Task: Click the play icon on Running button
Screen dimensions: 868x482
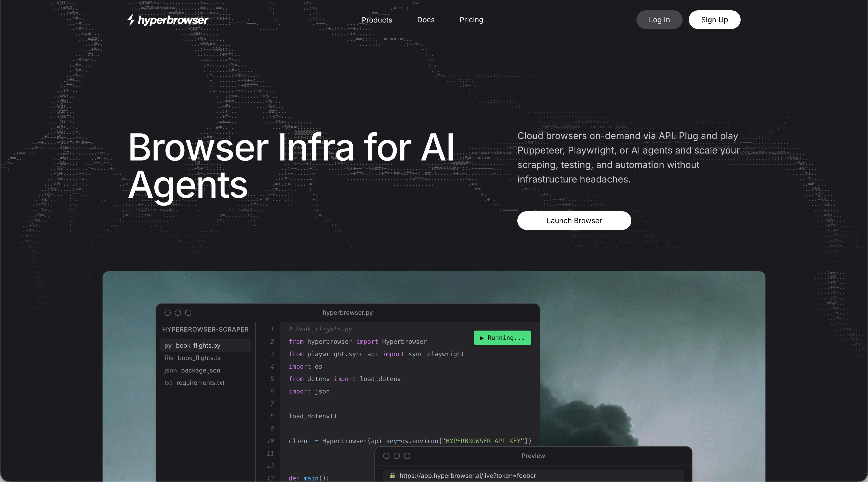Action: pyautogui.click(x=482, y=338)
